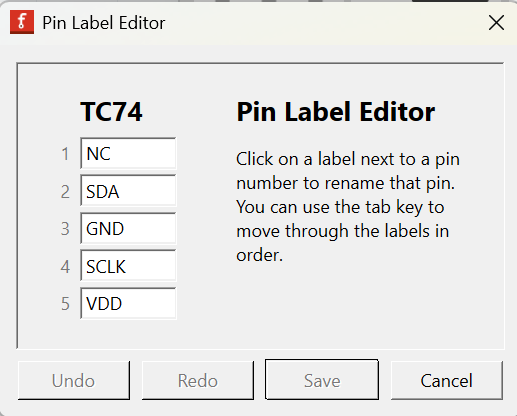
Task: Click the Fritzing app icon in title bar
Action: [x=22, y=22]
